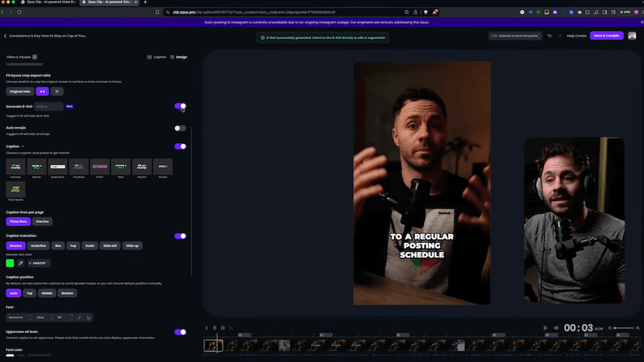Click the browser address bar URL
This screenshot has height=362, width=644.
pos(254,12)
